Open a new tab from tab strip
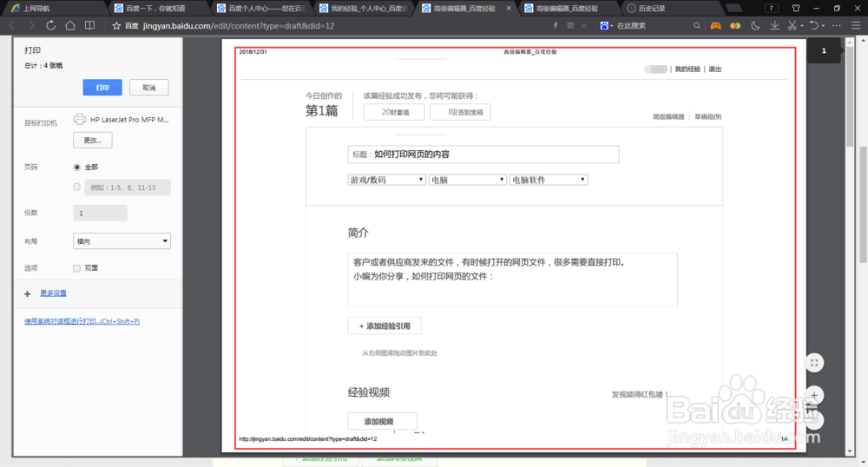Image resolution: width=868 pixels, height=467 pixels. 734,9
